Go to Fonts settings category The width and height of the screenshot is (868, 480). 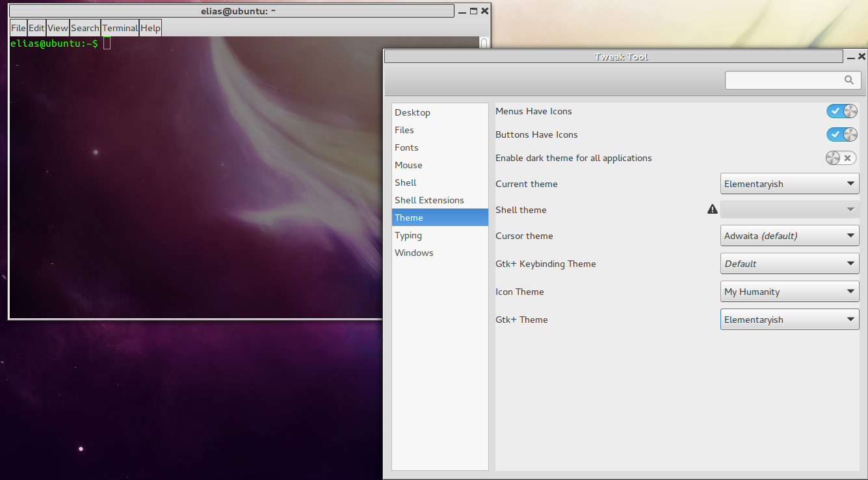coord(406,147)
